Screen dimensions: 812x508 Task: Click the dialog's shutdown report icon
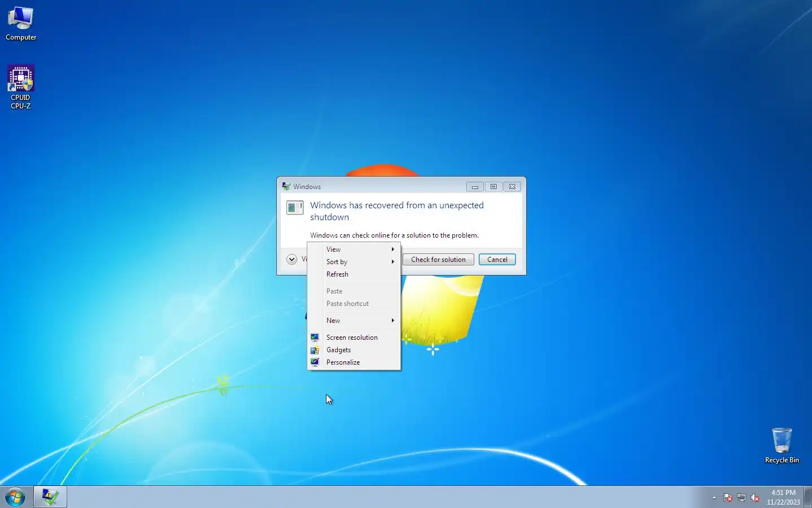[294, 208]
